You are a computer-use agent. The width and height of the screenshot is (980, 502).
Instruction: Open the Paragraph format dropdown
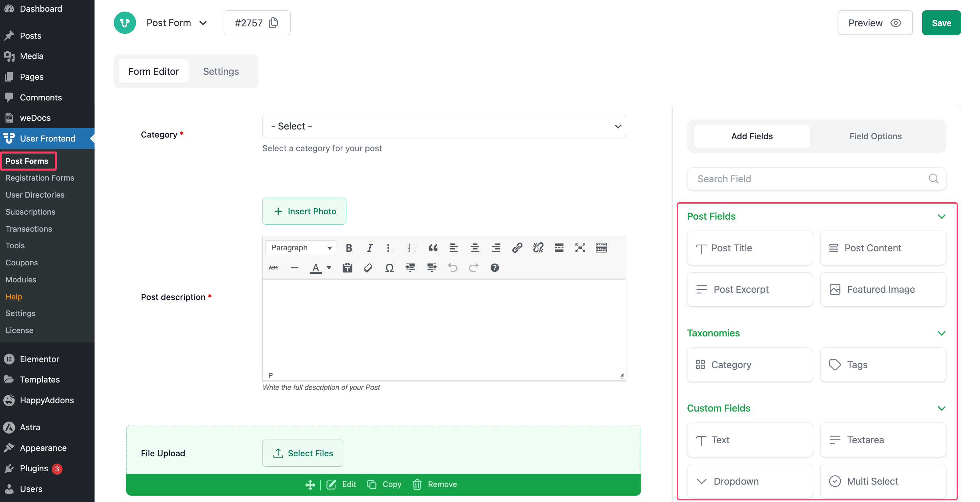(301, 248)
